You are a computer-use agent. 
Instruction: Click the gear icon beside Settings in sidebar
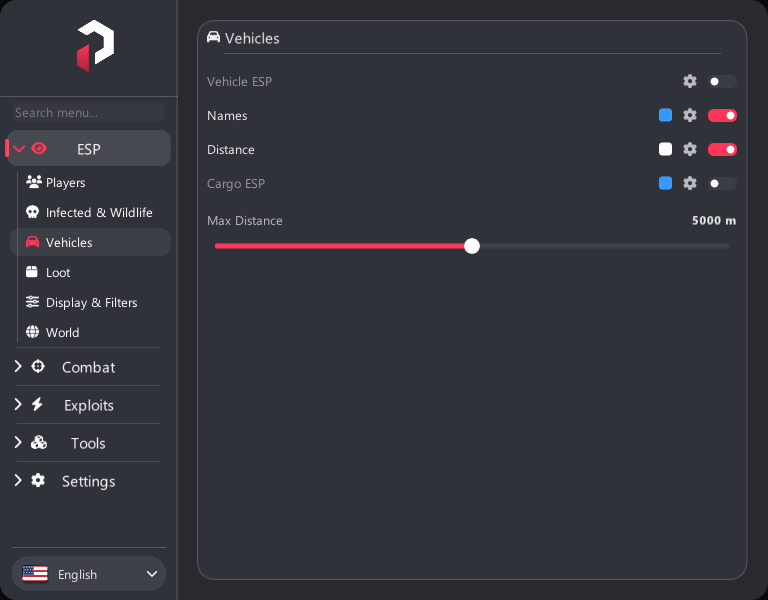click(x=38, y=480)
